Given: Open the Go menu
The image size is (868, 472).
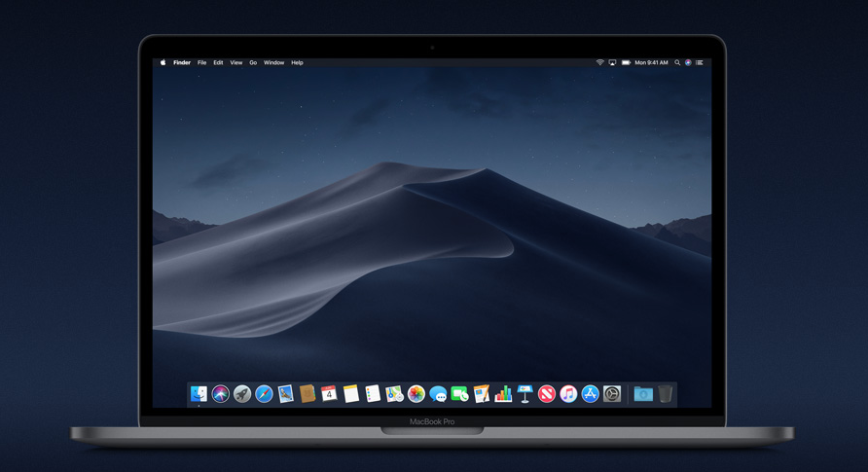Looking at the screenshot, I should [253, 62].
